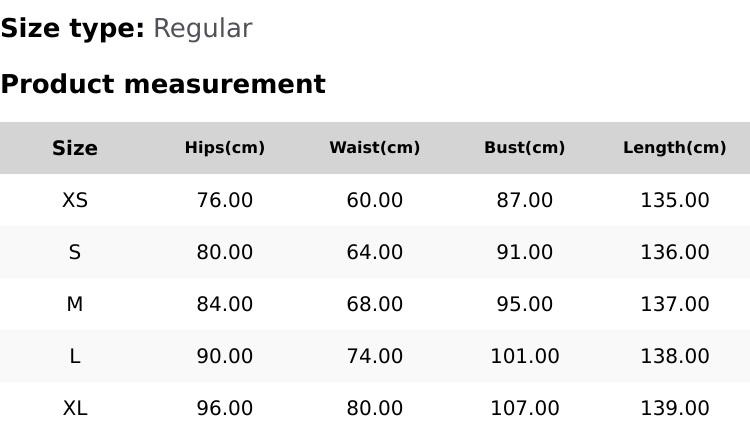Select the L size row label
This screenshot has height=434, width=750.
click(75, 356)
